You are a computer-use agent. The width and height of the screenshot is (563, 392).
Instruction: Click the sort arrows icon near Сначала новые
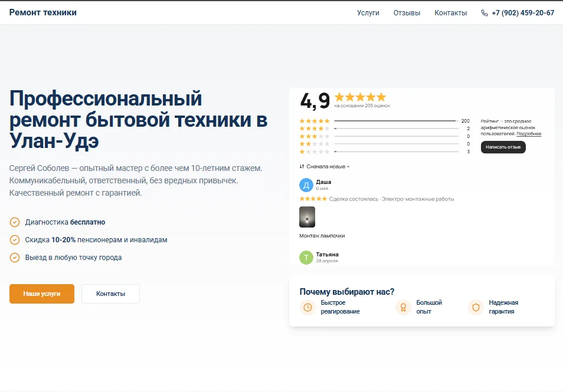click(x=302, y=166)
